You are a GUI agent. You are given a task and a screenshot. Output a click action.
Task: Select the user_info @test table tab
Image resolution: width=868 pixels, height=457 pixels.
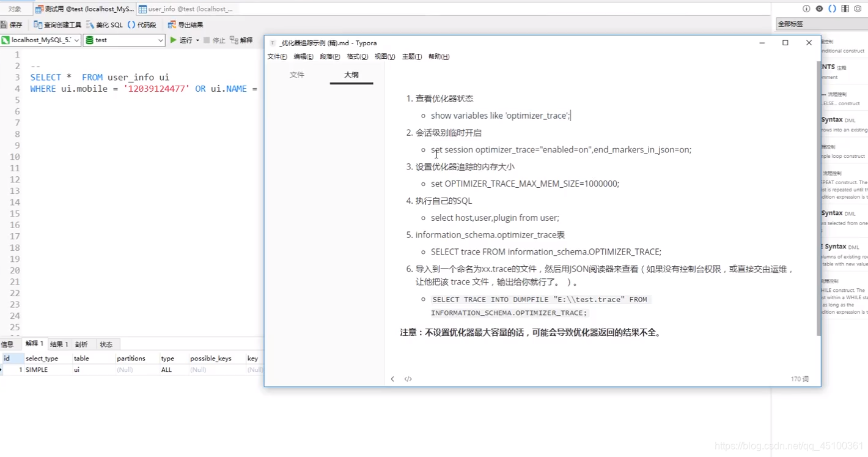186,9
